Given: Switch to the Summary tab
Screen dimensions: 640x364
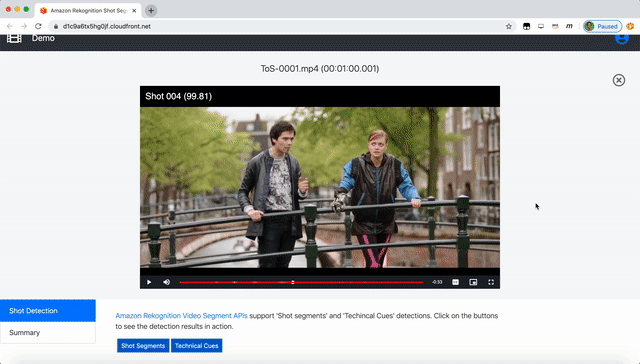Looking at the screenshot, I should point(48,333).
